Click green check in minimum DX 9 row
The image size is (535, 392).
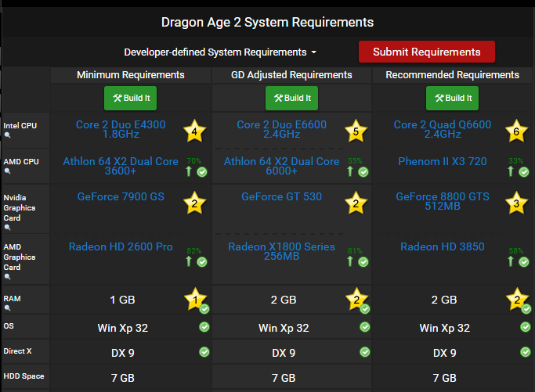pyautogui.click(x=204, y=352)
